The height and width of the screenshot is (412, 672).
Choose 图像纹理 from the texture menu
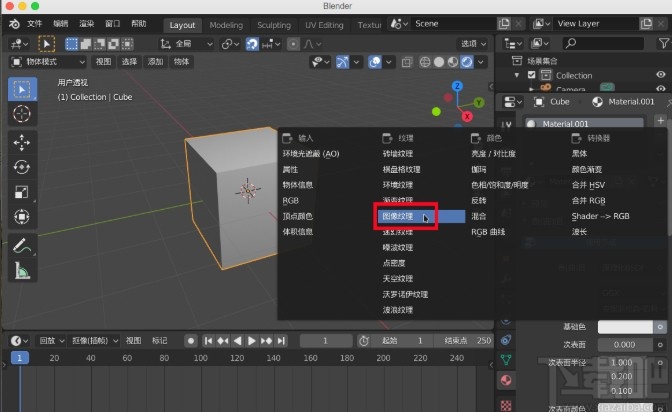397,215
